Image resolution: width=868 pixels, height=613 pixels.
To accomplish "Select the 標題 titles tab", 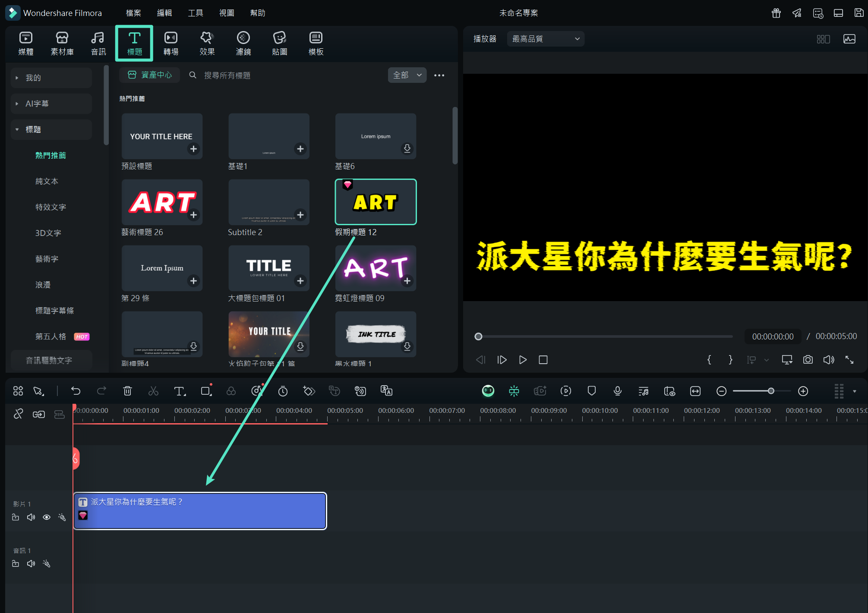I will coord(134,43).
